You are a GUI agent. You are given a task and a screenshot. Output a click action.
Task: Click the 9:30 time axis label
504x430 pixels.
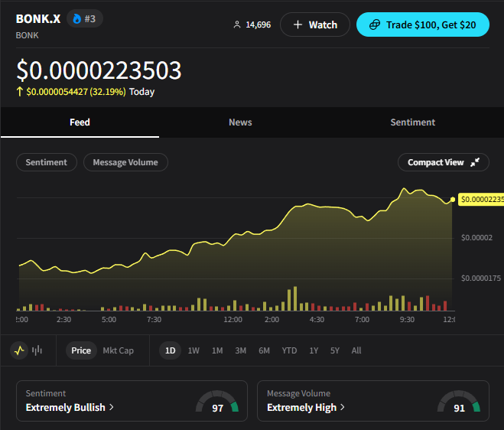click(407, 320)
